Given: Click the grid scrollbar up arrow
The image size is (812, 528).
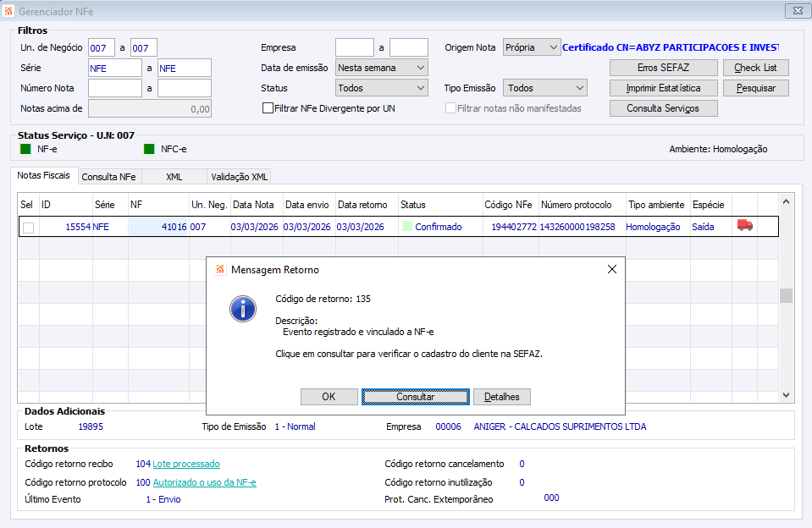Looking at the screenshot, I should [x=786, y=202].
